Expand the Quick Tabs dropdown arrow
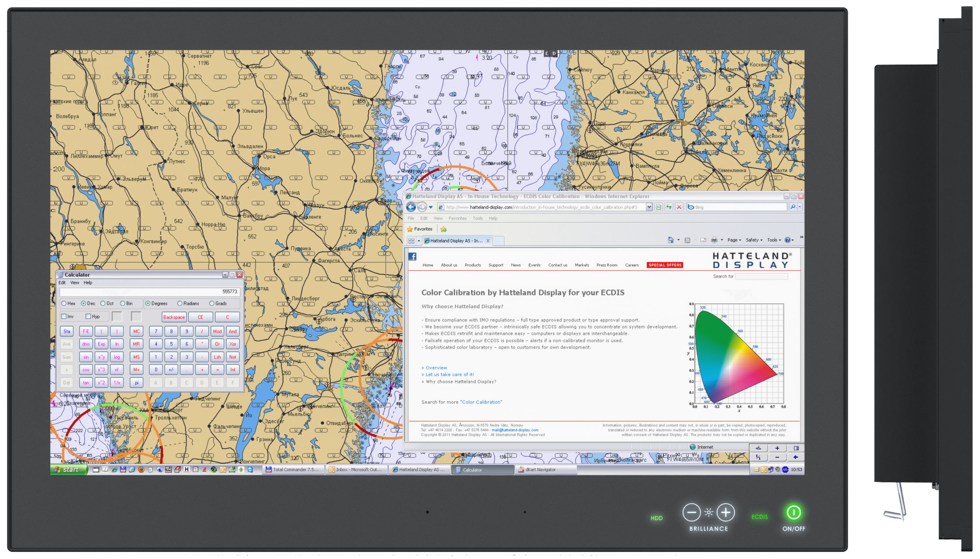The width and height of the screenshot is (980, 559). (x=419, y=241)
